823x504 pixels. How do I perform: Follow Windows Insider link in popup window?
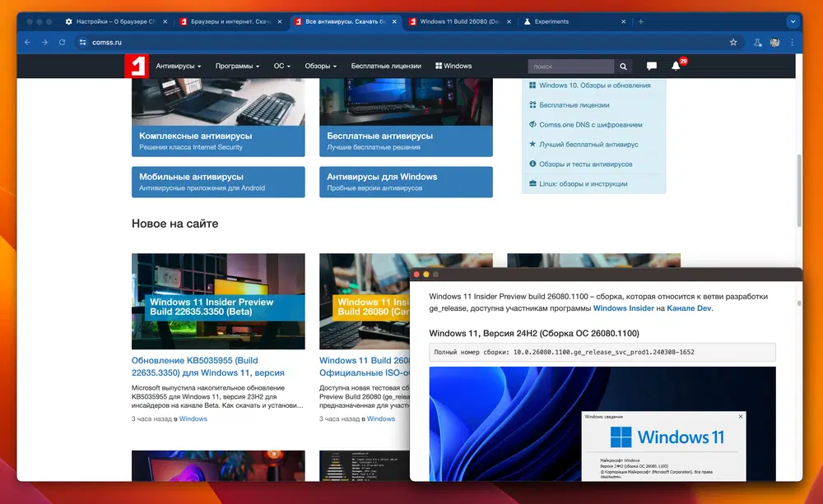click(624, 308)
